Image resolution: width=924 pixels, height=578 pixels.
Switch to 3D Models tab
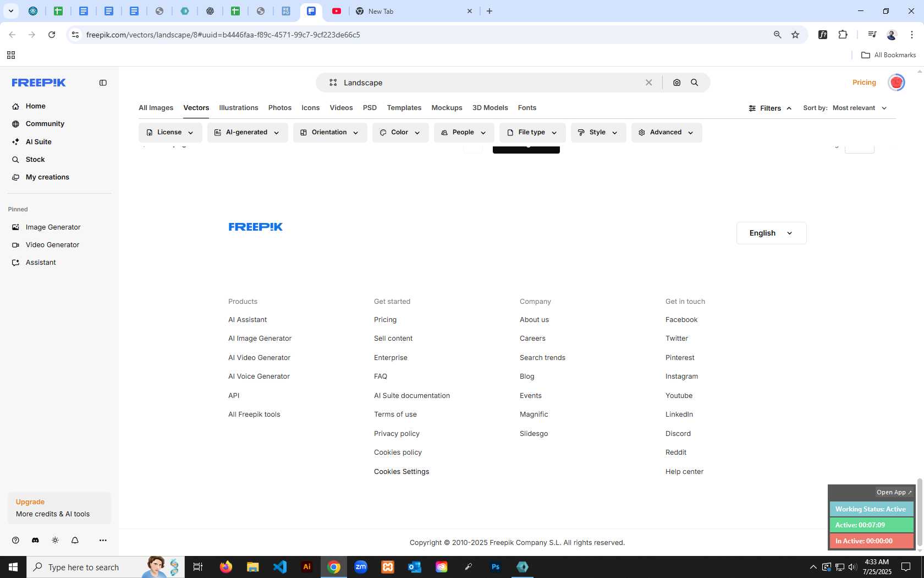490,108
